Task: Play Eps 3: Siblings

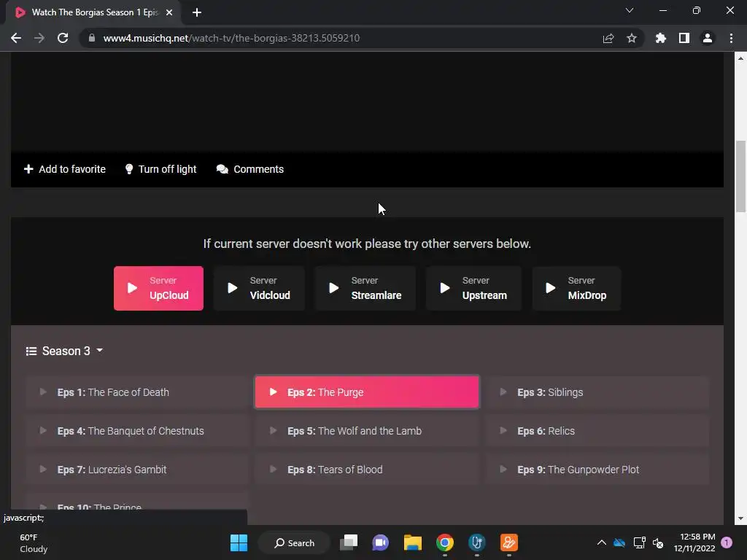Action: point(597,392)
